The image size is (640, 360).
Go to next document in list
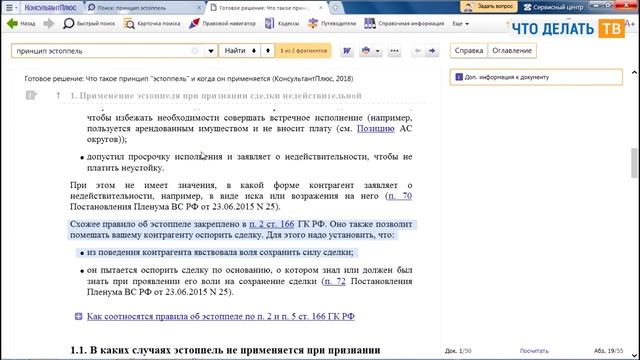coord(432,51)
